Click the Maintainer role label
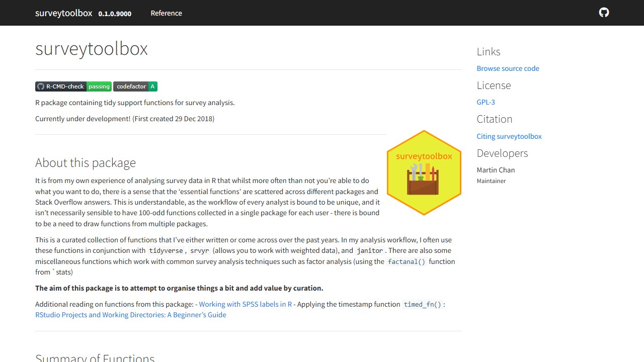Viewport: 644px width, 362px height. [x=492, y=181]
